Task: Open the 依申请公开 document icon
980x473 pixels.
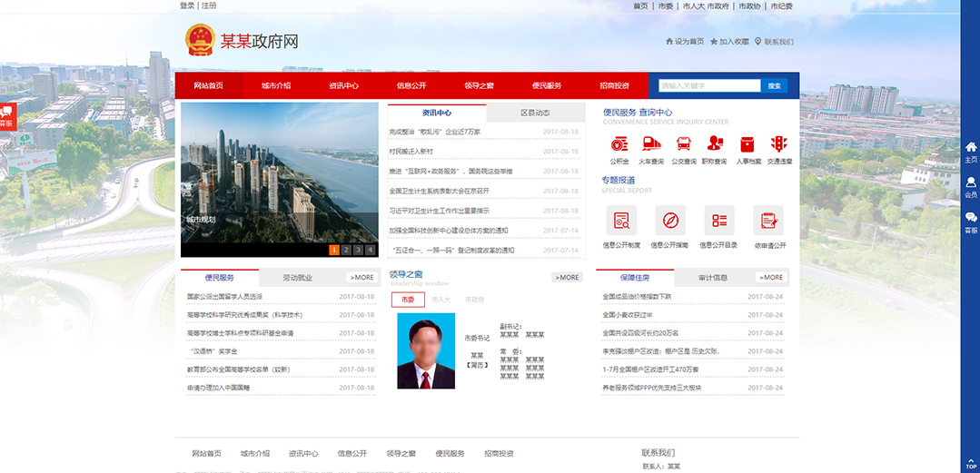Action: (x=767, y=221)
